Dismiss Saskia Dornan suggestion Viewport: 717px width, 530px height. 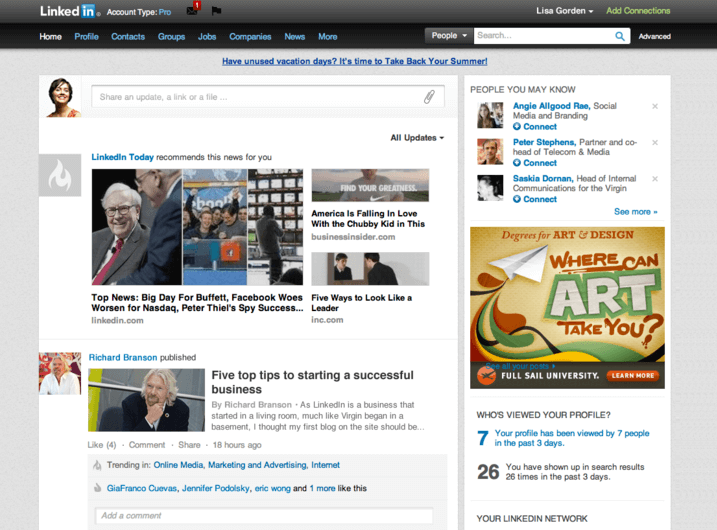click(x=655, y=178)
